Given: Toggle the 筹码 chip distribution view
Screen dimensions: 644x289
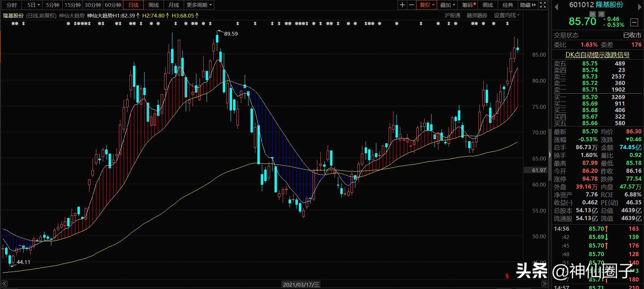Looking at the screenshot, I should 469,5.
